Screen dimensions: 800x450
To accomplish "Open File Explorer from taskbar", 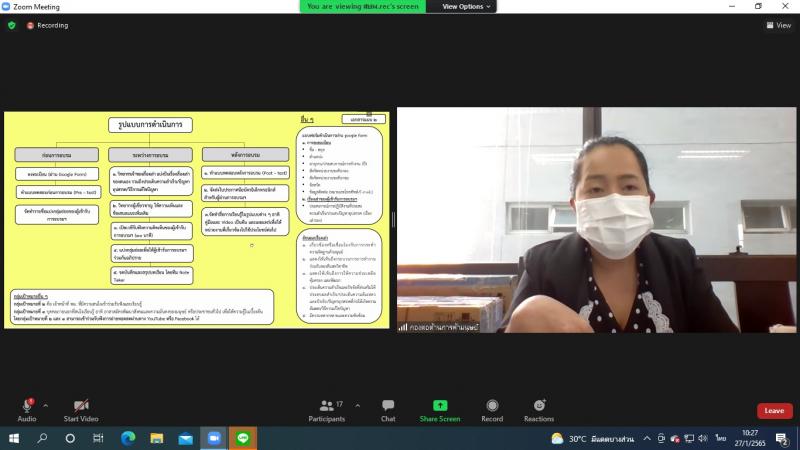I will pyautogui.click(x=157, y=438).
